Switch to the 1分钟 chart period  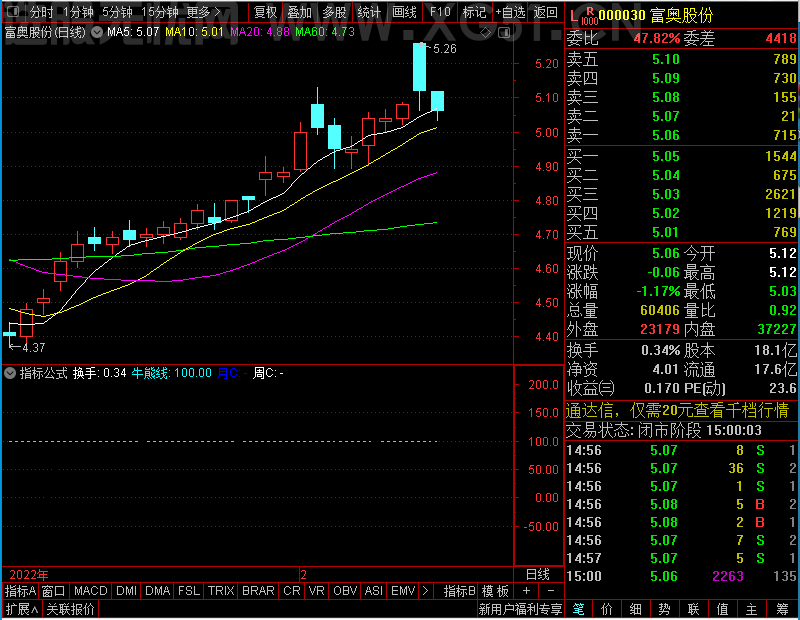point(79,12)
